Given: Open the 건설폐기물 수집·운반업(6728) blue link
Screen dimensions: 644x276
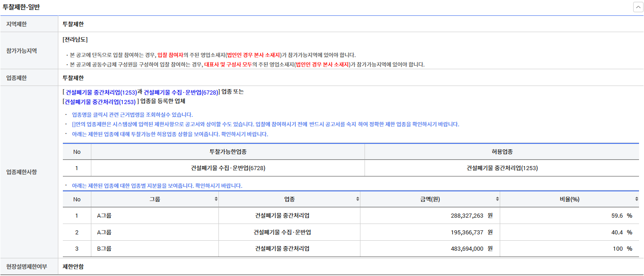Looking at the screenshot, I should [x=181, y=92].
